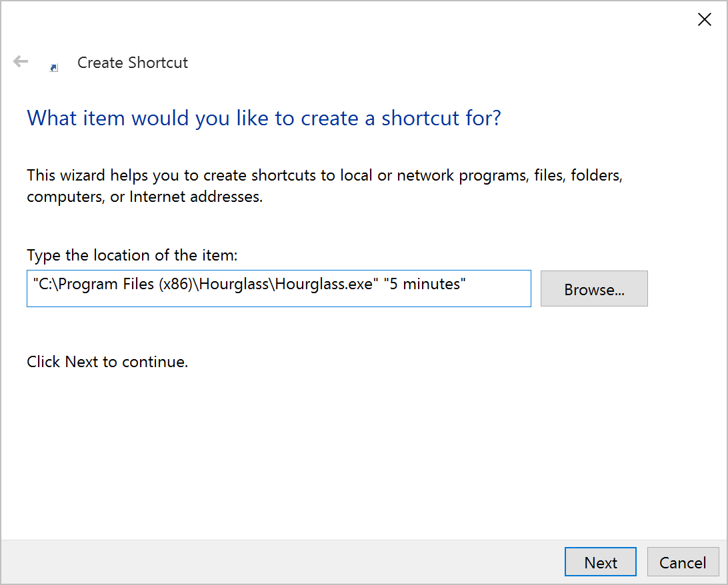Click Click Next to continue text
The width and height of the screenshot is (728, 585).
[x=107, y=361]
